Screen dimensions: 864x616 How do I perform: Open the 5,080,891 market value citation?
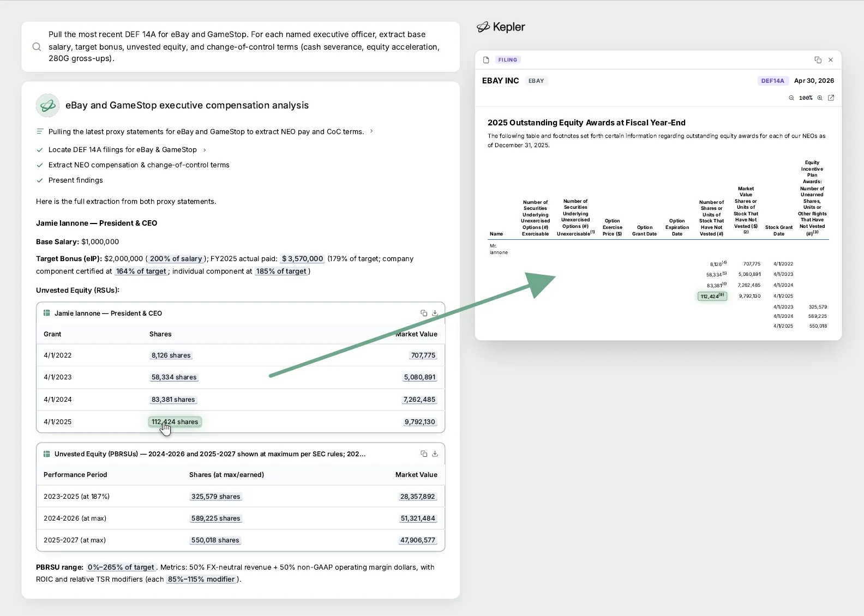point(419,377)
